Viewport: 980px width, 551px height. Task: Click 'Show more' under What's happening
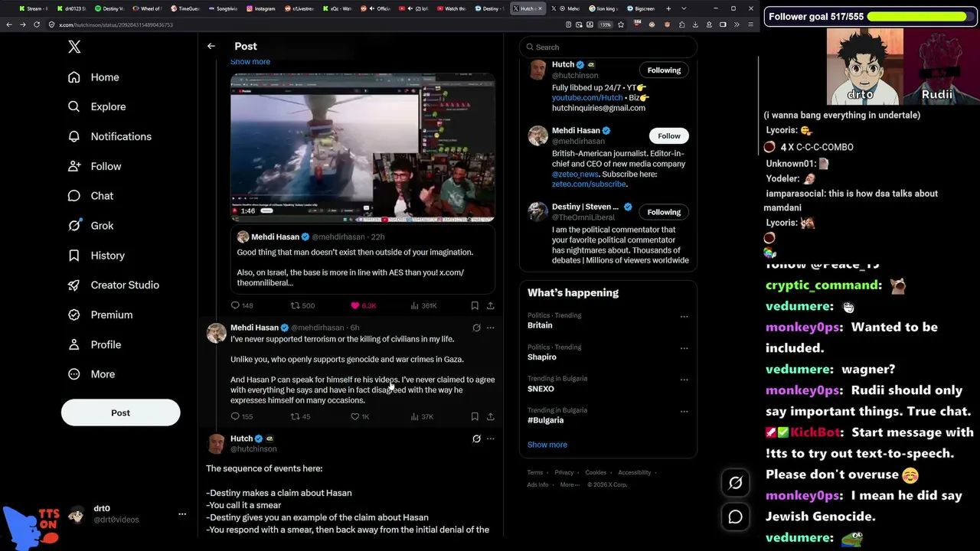(547, 445)
